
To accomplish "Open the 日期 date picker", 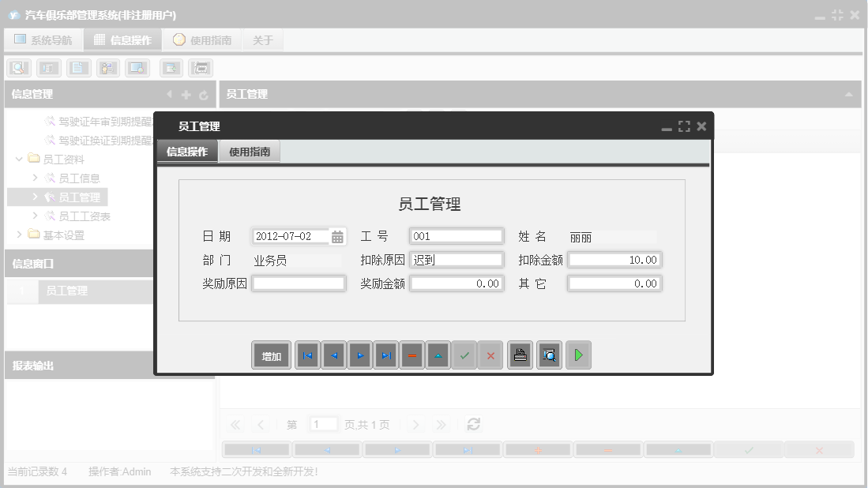I will [x=338, y=235].
